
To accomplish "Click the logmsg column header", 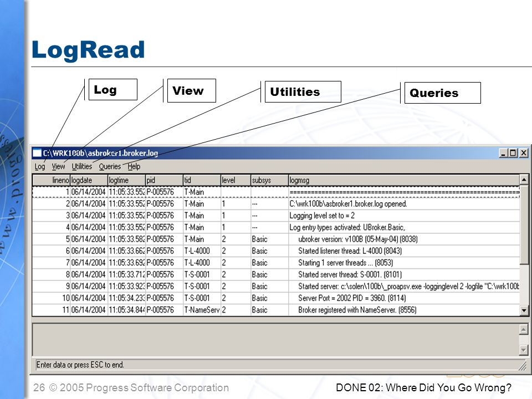I will pos(404,180).
